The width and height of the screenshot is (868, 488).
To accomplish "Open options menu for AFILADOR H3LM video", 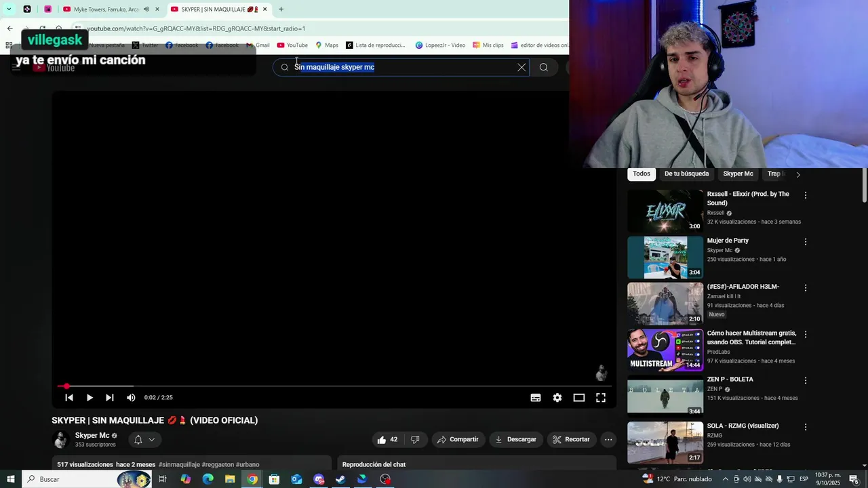I will click(x=806, y=288).
